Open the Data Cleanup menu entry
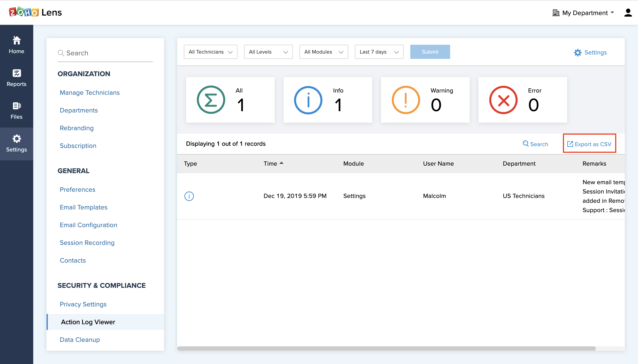This screenshot has height=364, width=638. click(x=80, y=339)
